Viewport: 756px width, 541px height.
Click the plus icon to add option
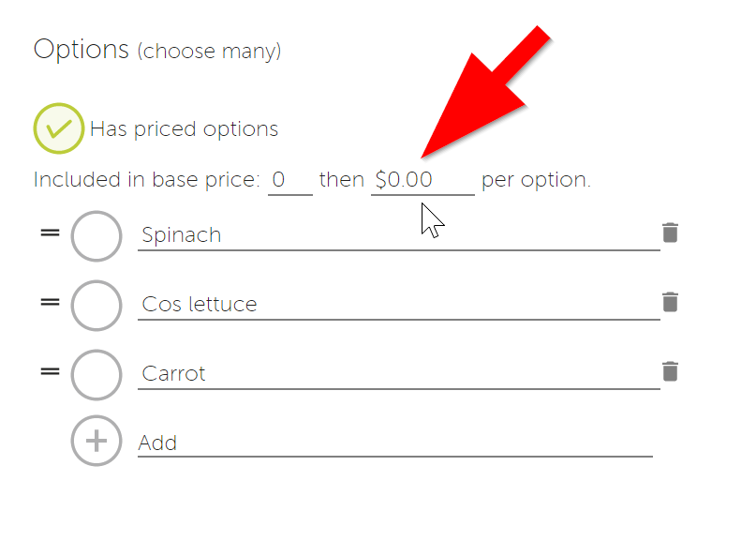96,441
